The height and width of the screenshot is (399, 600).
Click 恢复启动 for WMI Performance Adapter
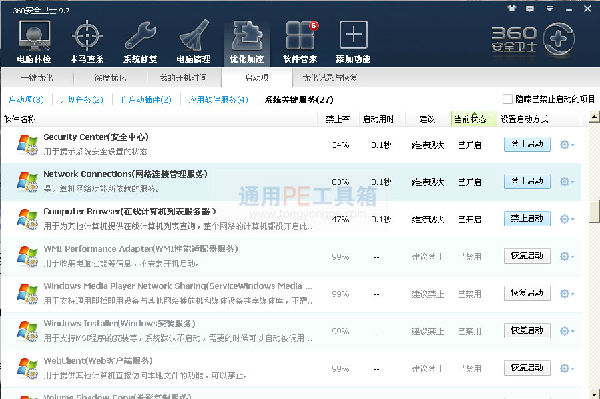527,256
